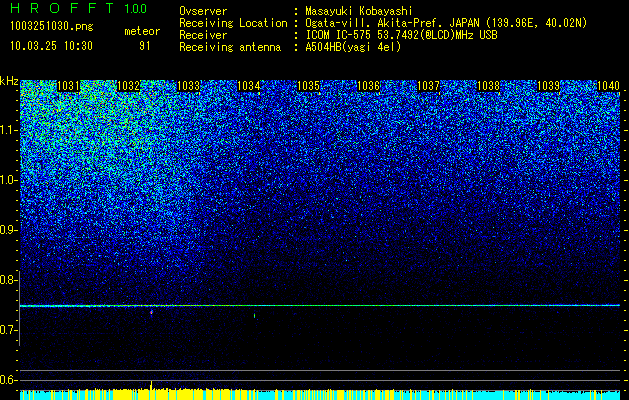Click the 1031 time marker
The width and height of the screenshot is (629, 400).
coord(69,86)
